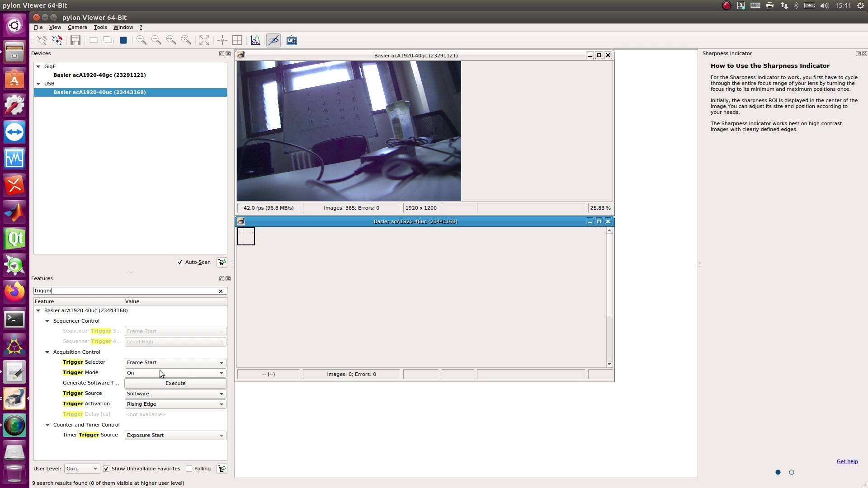Disable Show Unavailable Favorites

[106, 469]
